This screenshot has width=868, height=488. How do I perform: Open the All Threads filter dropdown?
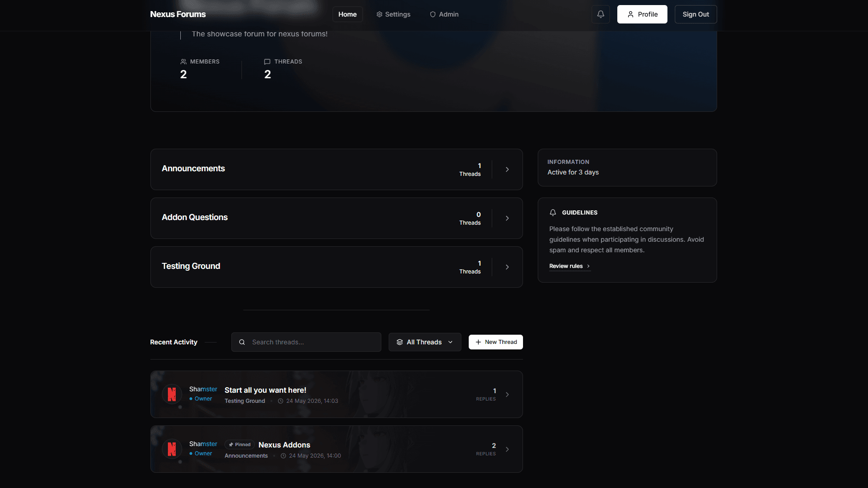425,342
